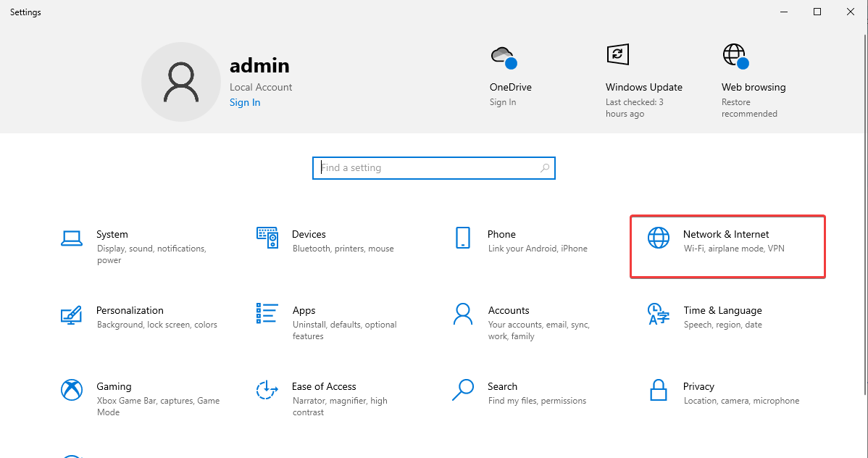Viewport: 868px width, 458px height.
Task: Open the Personalization paintbrush icon
Action: pos(71,314)
